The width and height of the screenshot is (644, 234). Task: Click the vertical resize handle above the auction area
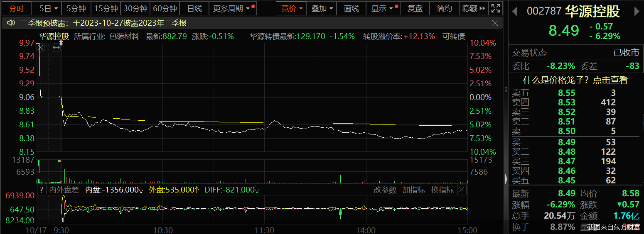pos(61,42)
